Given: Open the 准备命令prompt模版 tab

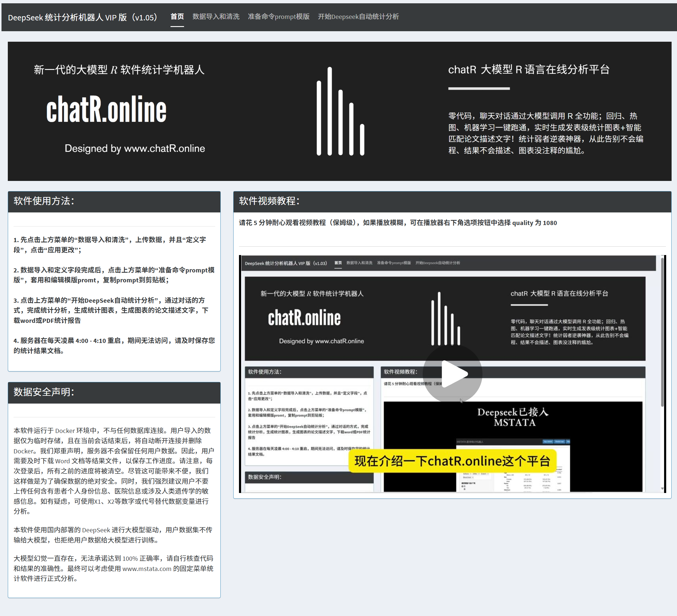Looking at the screenshot, I should pyautogui.click(x=278, y=17).
